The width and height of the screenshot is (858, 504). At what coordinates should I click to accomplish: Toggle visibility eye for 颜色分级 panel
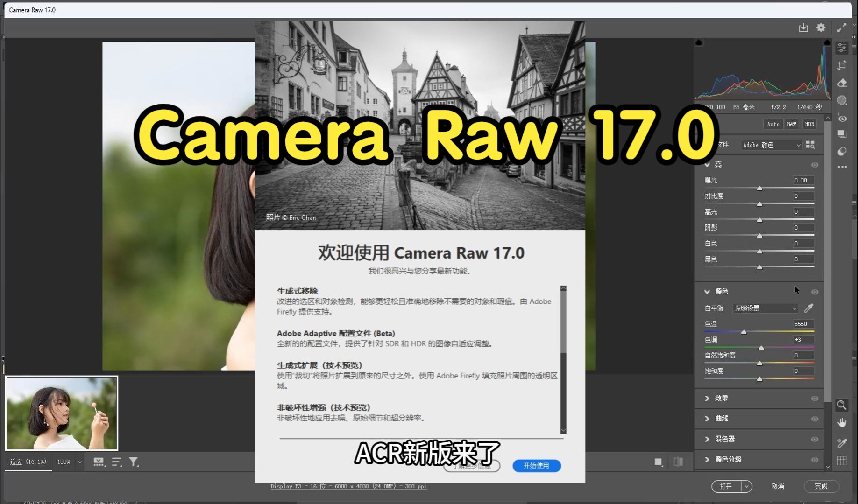(815, 460)
